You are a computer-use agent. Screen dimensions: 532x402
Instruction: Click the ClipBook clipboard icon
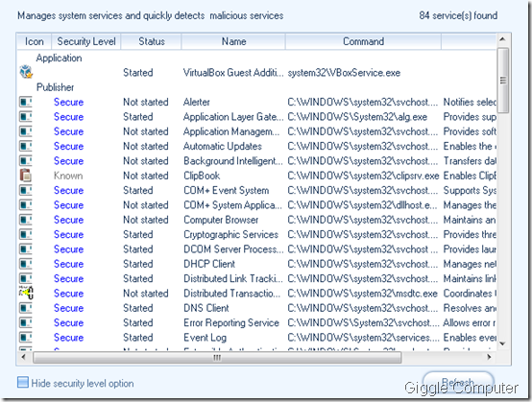click(x=26, y=176)
